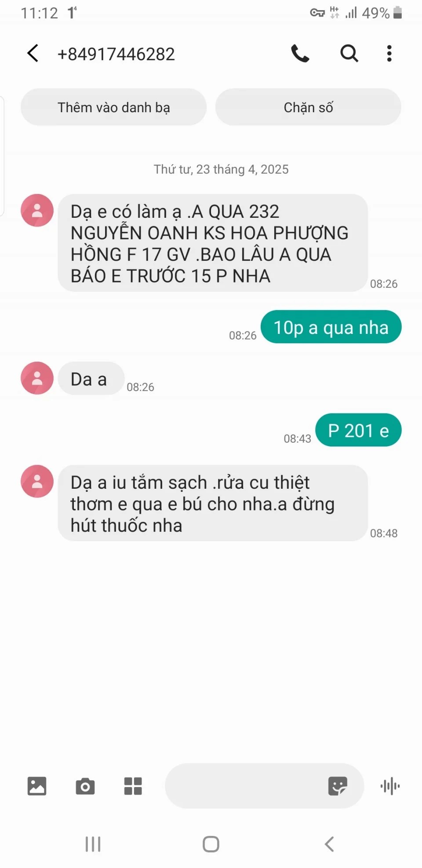Tap the Android home navigation button
Viewport: 422px width, 868px height.
click(x=211, y=844)
